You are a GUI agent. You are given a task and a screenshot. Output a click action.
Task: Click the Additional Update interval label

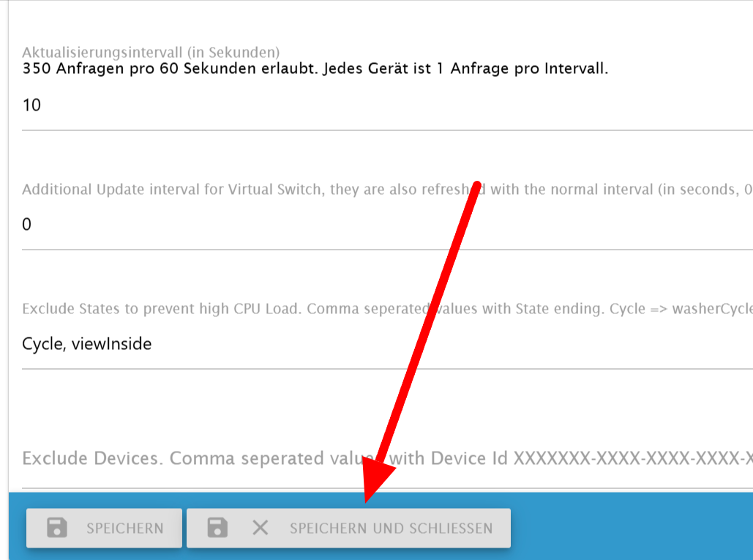[x=387, y=189]
